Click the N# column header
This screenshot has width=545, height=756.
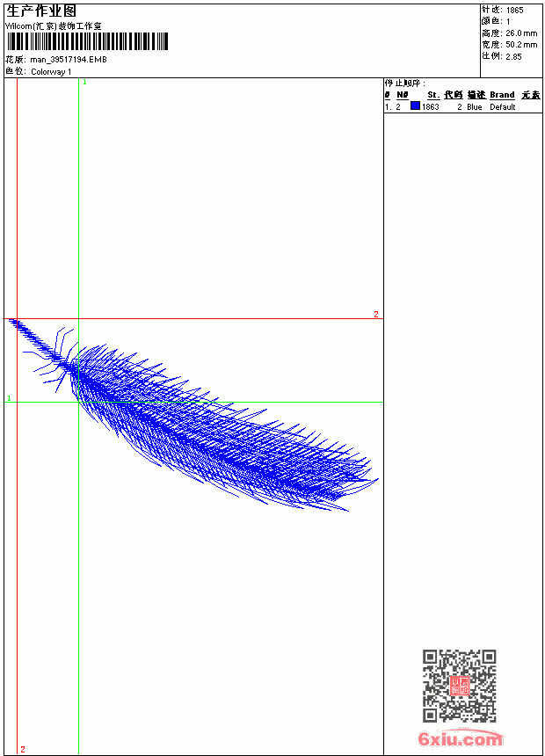[x=403, y=95]
